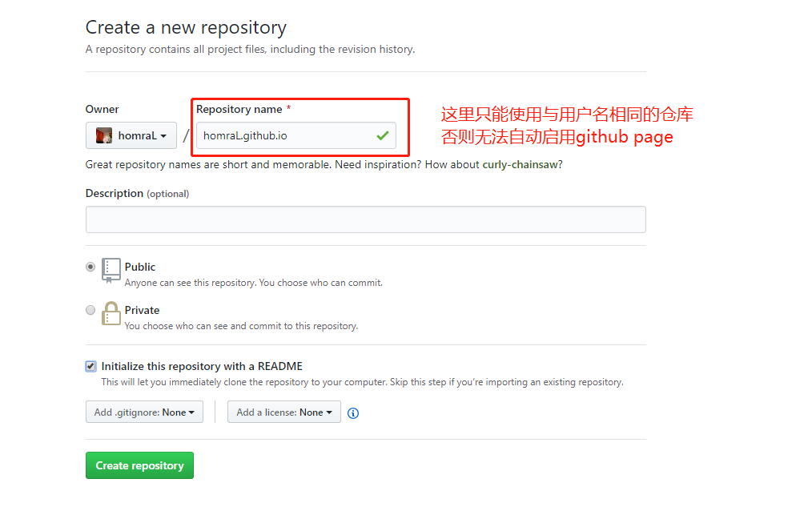Viewport: 812px width, 511px height.
Task: Click the homraL owner avatar image
Action: click(104, 135)
